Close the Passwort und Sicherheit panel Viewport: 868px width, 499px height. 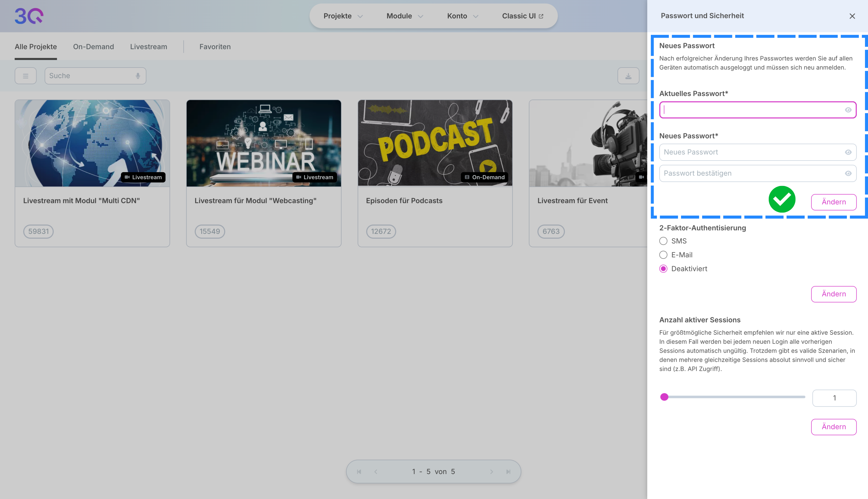point(852,16)
